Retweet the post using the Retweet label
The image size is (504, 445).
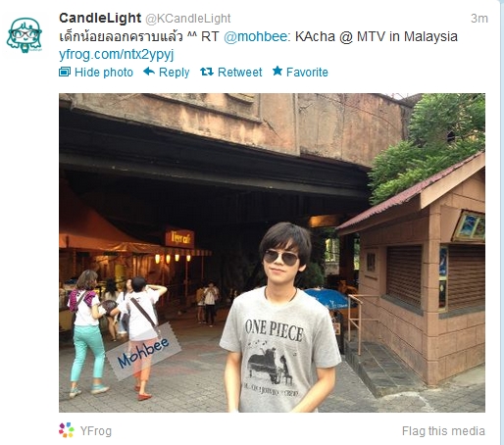(239, 73)
